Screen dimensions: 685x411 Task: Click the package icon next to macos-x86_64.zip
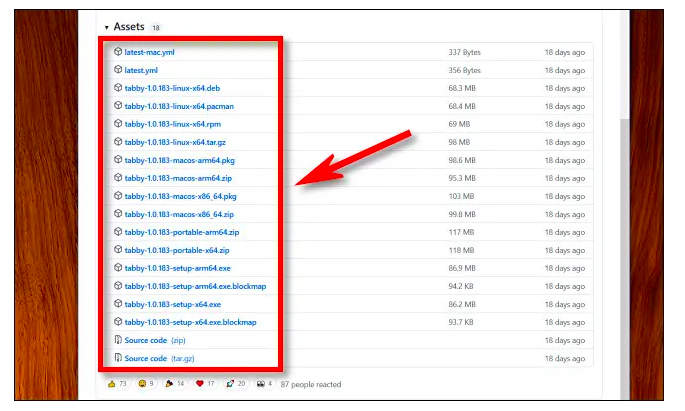(x=118, y=214)
